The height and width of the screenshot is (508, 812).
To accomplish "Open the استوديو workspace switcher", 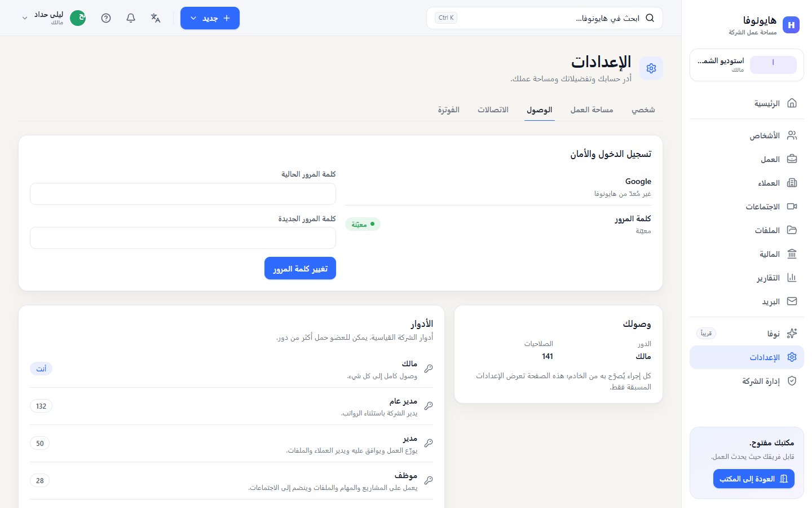I will pos(747,65).
